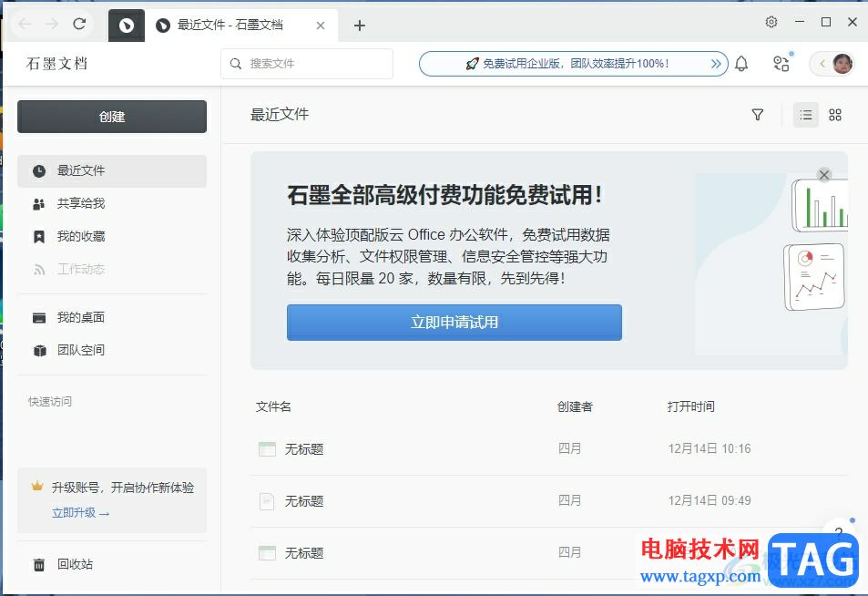The width and height of the screenshot is (868, 596).
Task: Click the browser back arrow
Action: (25, 24)
